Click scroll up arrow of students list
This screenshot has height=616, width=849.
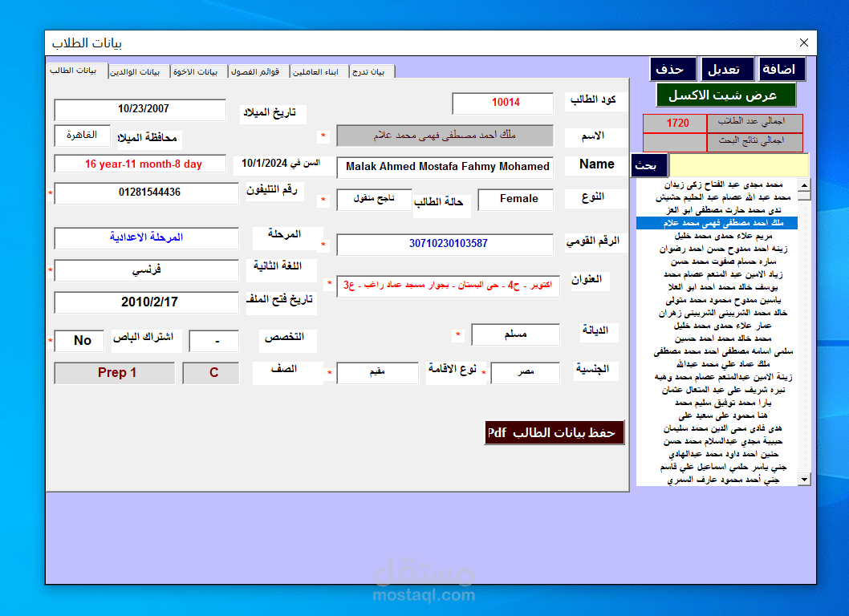point(805,185)
